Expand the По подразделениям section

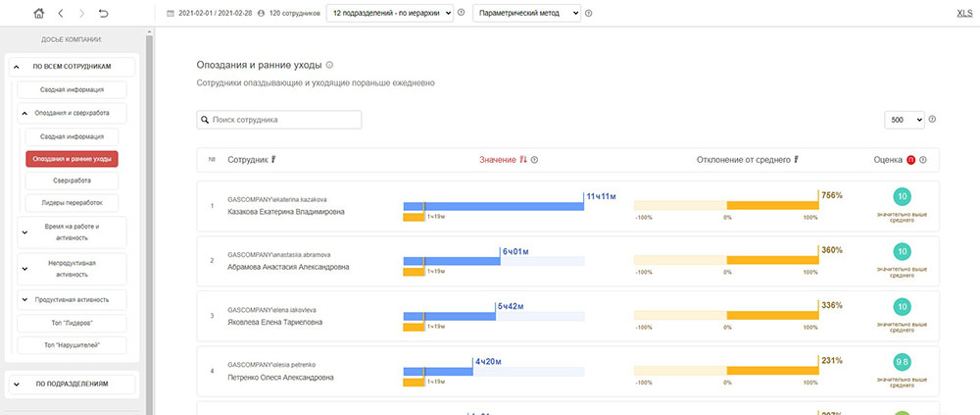click(x=72, y=384)
